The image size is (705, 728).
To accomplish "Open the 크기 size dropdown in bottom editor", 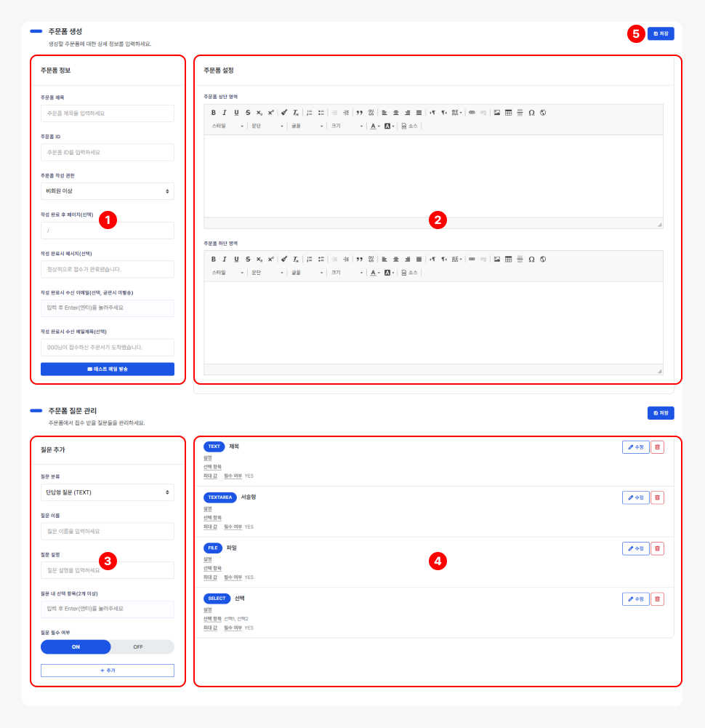I will (x=347, y=272).
